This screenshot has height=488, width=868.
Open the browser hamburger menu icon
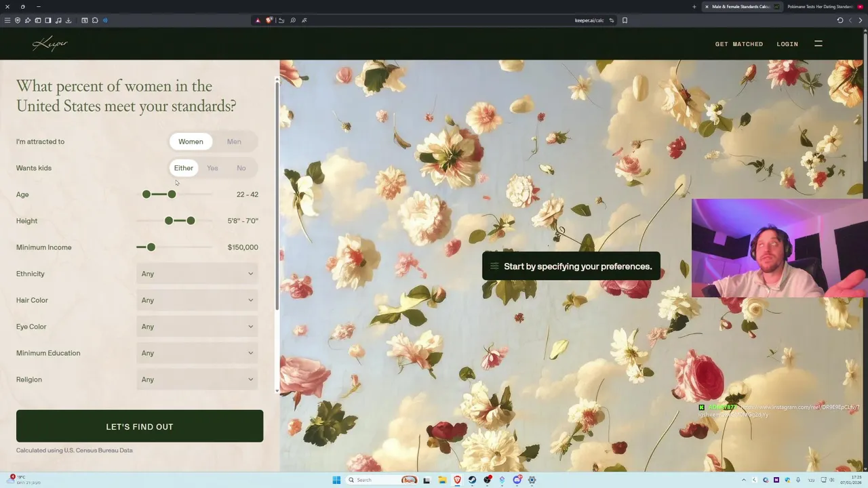point(7,20)
